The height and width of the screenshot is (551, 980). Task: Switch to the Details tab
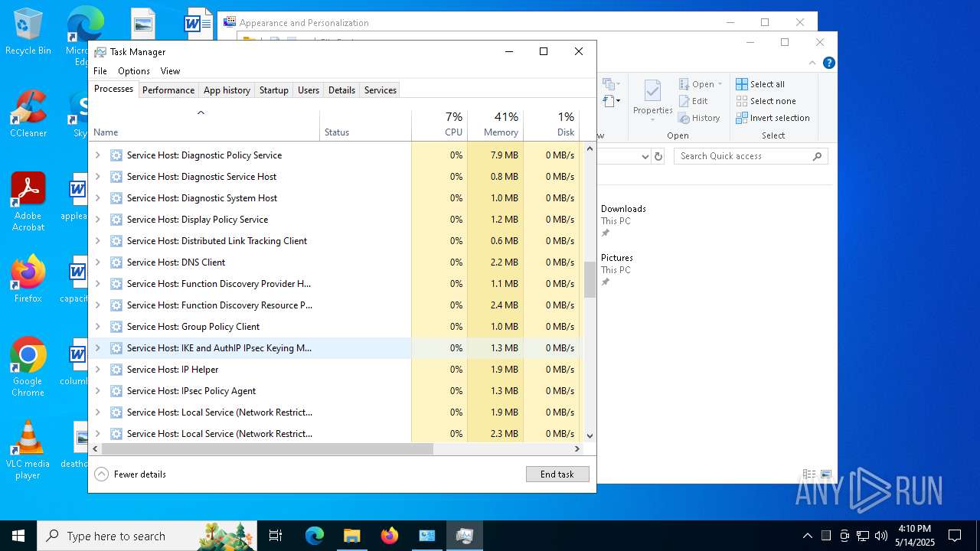coord(341,90)
